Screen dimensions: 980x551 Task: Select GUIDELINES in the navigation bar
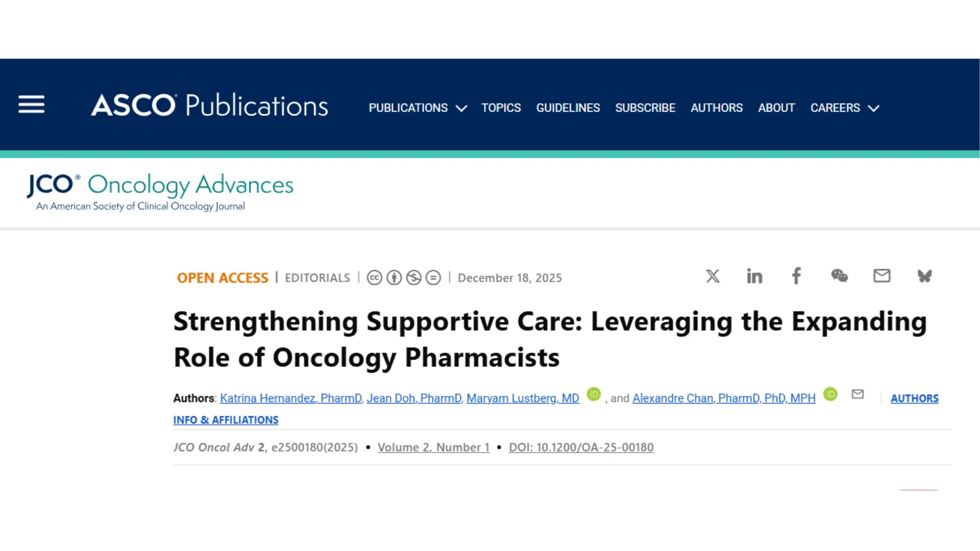[568, 108]
